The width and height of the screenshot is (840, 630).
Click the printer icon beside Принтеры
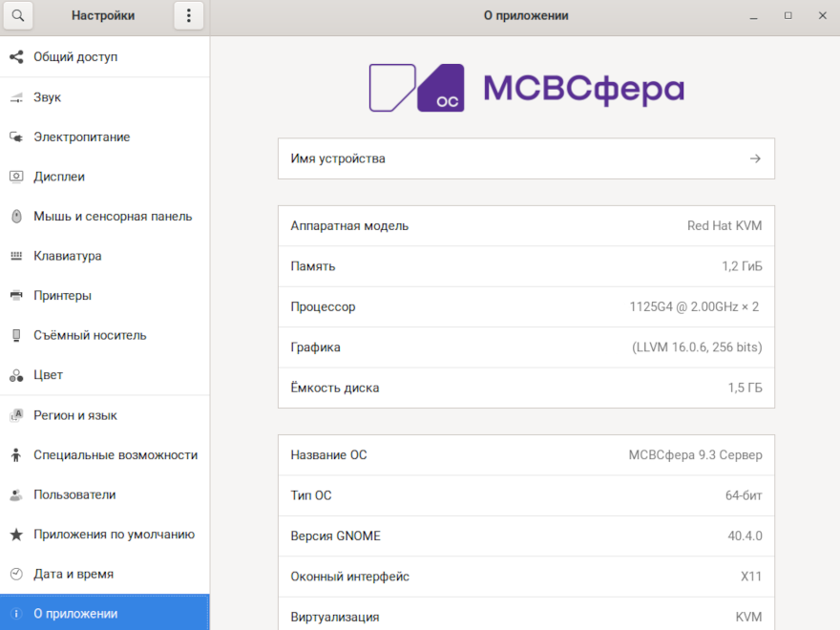[x=16, y=296]
